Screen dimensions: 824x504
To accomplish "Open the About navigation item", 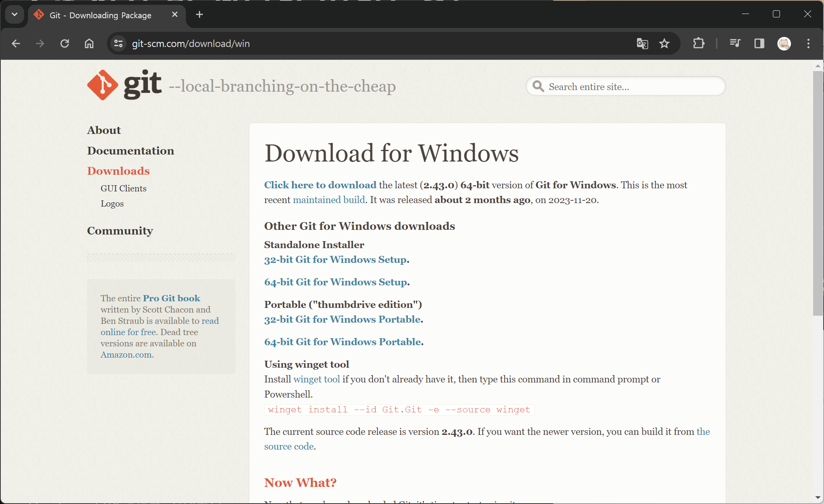I will [x=104, y=130].
